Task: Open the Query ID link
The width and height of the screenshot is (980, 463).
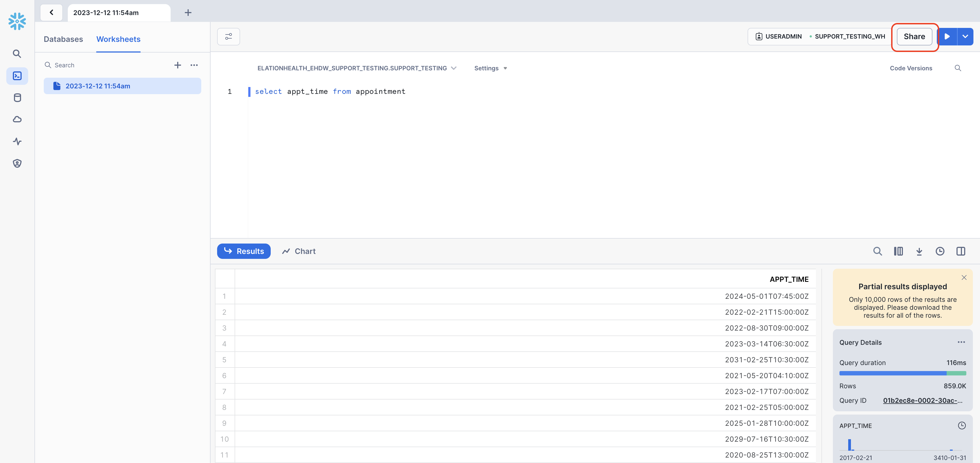Action: (922, 401)
